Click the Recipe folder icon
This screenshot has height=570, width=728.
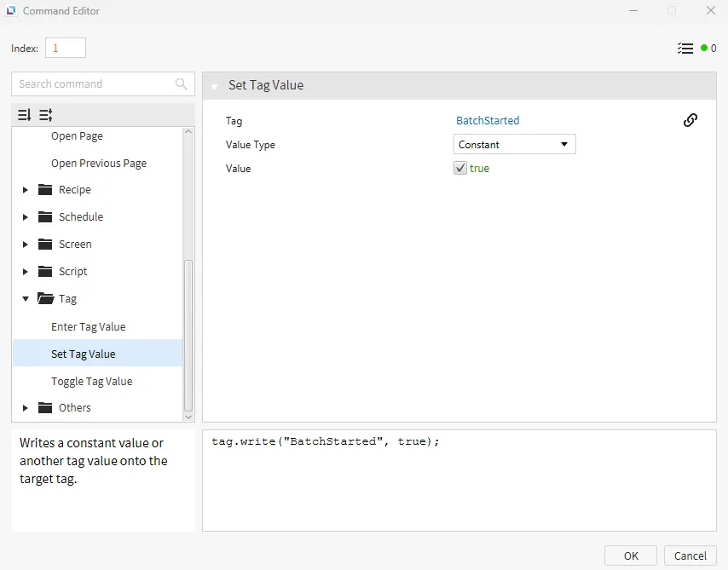(46, 190)
